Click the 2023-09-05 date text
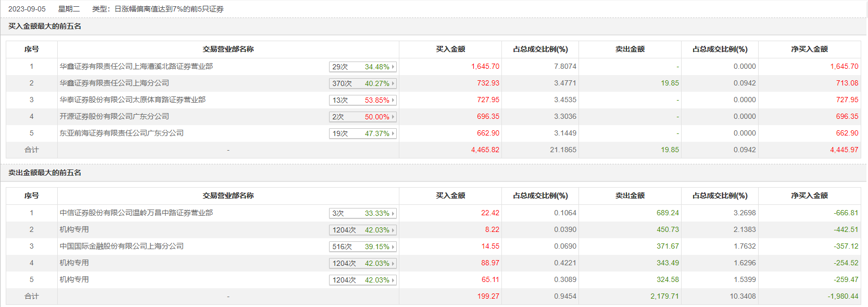The height and width of the screenshot is (307, 868). 27,9
